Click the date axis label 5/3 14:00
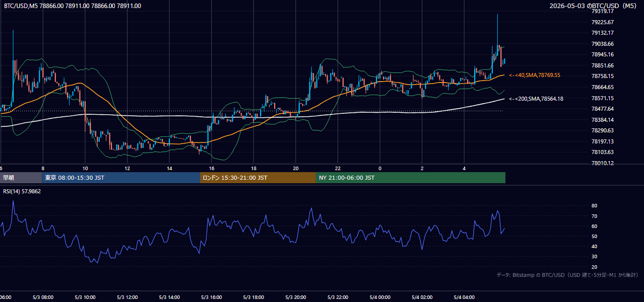Screen dimensions: 644x302 pyautogui.click(x=169, y=297)
